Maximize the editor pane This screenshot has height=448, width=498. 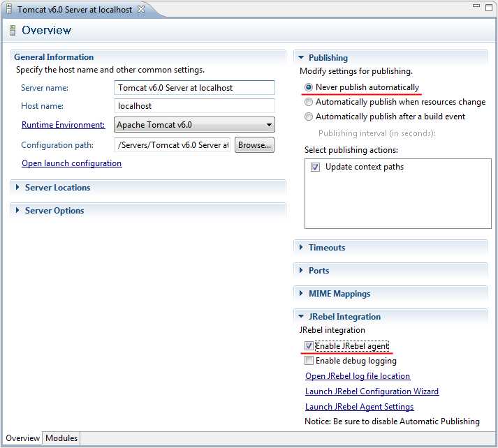pos(489,7)
